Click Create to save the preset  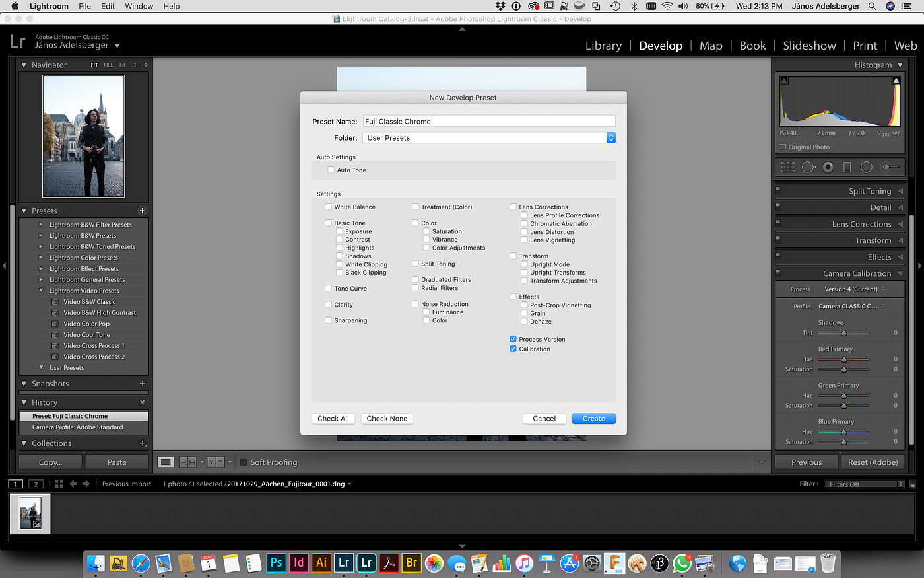pos(594,418)
